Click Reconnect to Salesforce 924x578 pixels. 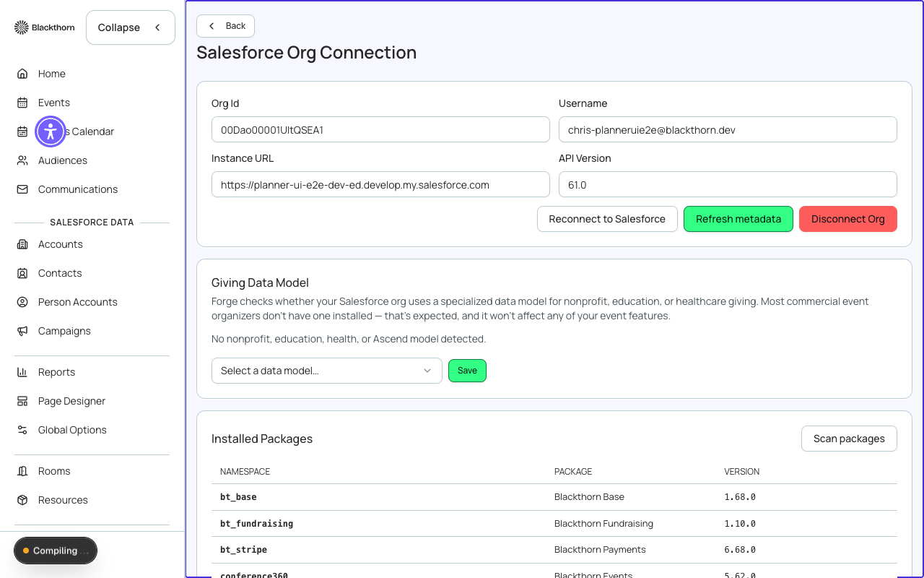(x=607, y=219)
